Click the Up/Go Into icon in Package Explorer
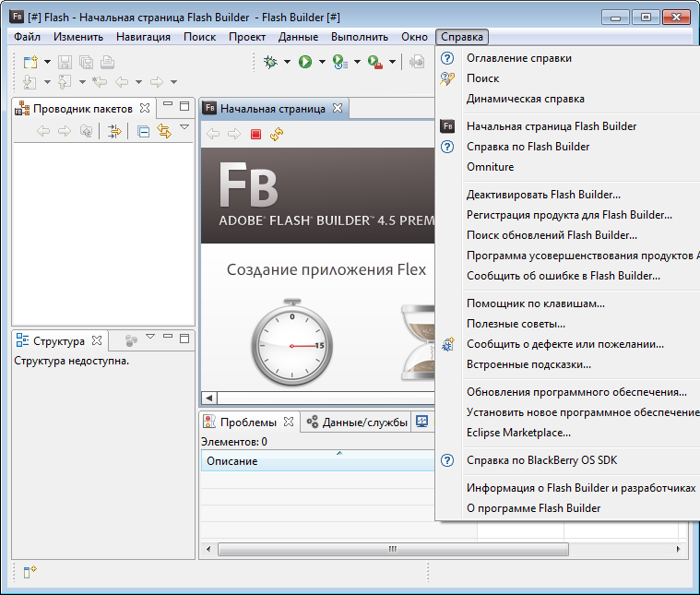The height and width of the screenshot is (595, 700). pos(86,131)
